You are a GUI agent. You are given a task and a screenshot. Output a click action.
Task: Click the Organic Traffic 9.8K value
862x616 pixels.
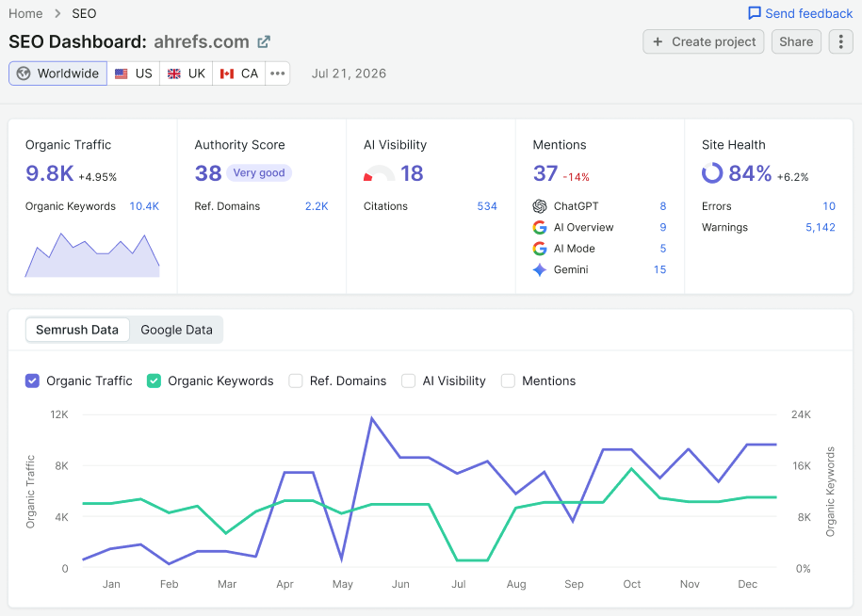coord(50,173)
